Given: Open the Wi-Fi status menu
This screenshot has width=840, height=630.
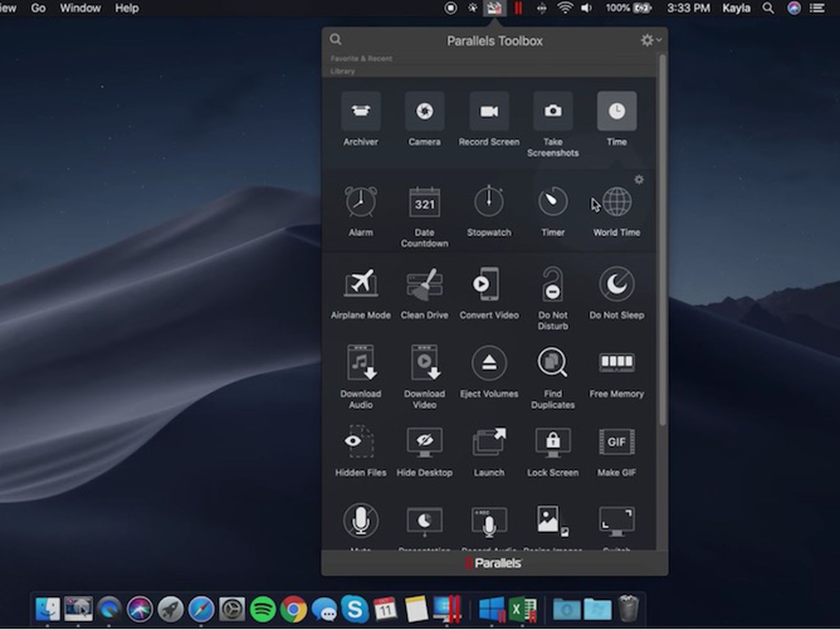Looking at the screenshot, I should tap(564, 8).
